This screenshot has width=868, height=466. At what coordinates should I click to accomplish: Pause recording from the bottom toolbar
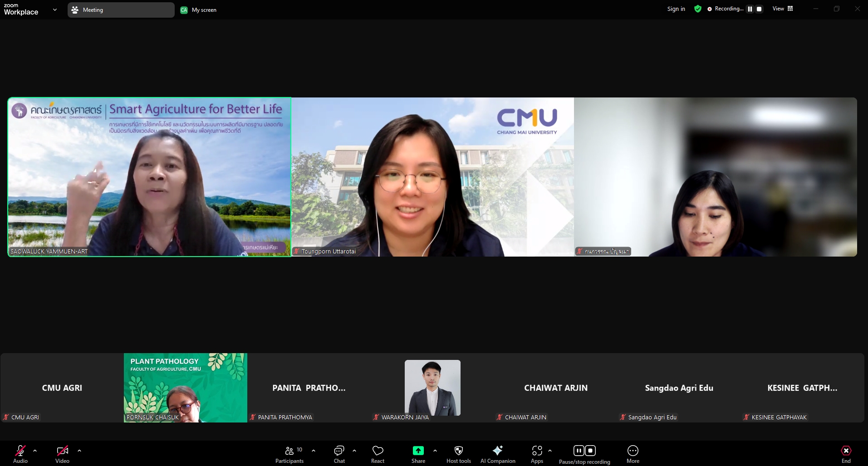pos(579,450)
